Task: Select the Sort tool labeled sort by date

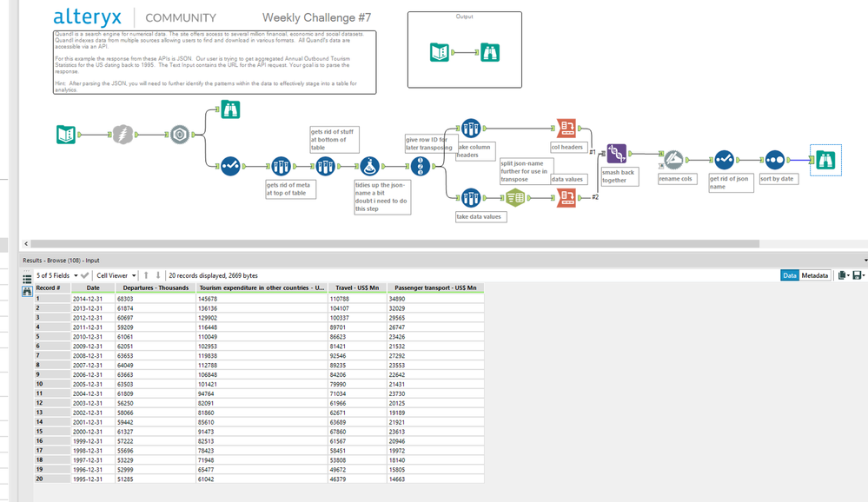Action: coord(774,160)
